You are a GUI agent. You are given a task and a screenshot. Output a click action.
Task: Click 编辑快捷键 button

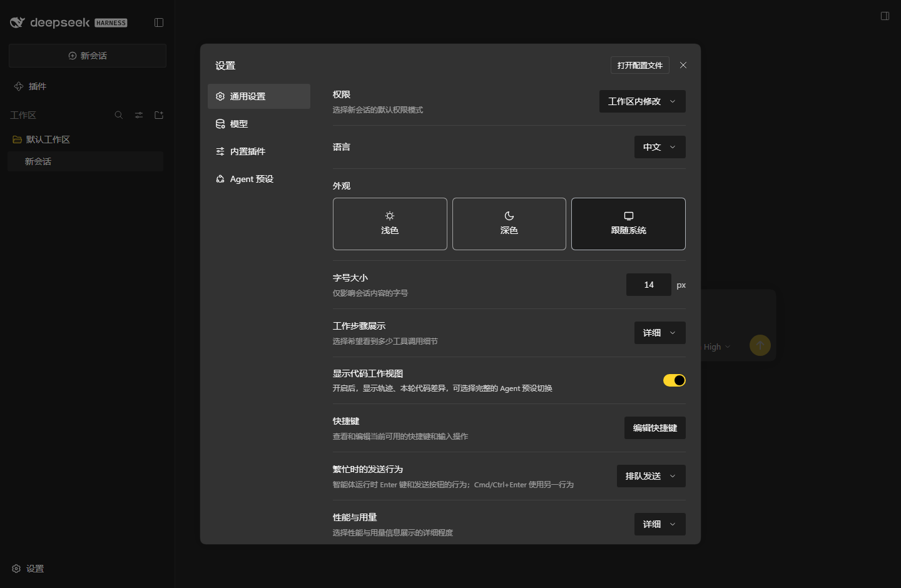pos(655,428)
